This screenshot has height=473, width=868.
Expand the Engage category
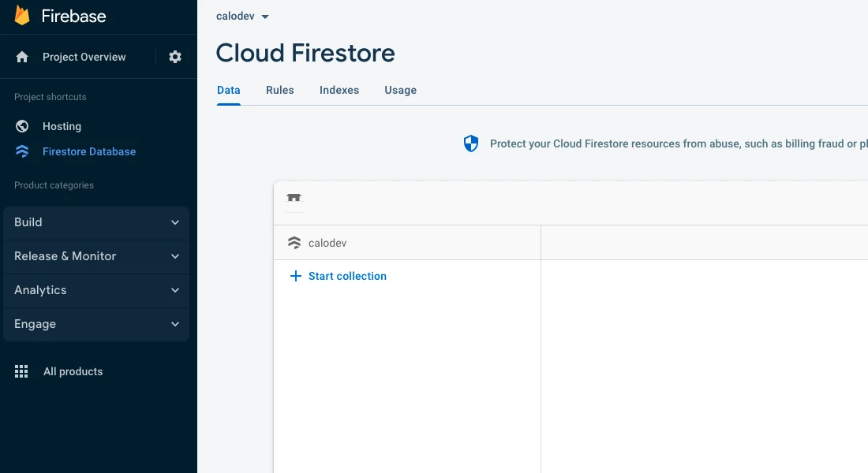pos(96,324)
